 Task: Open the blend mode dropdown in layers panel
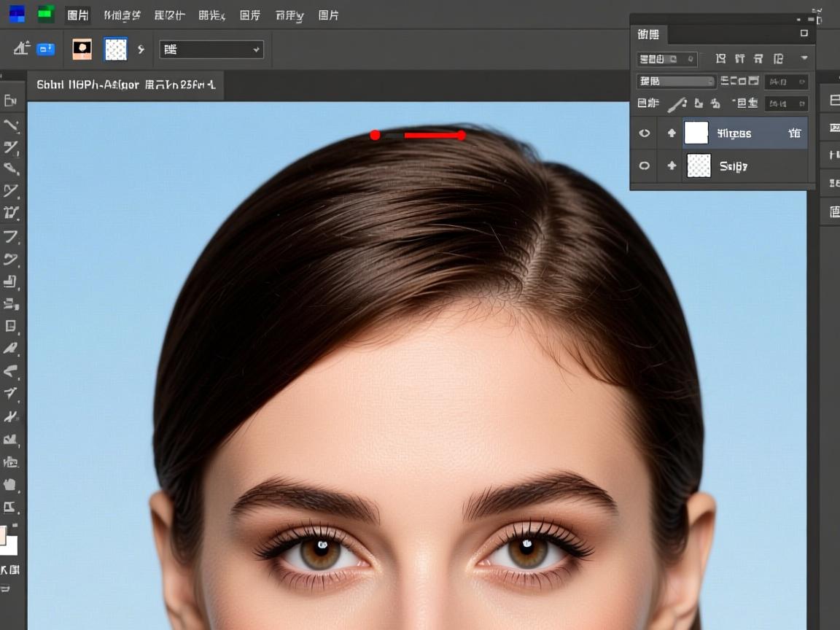pyautogui.click(x=676, y=81)
